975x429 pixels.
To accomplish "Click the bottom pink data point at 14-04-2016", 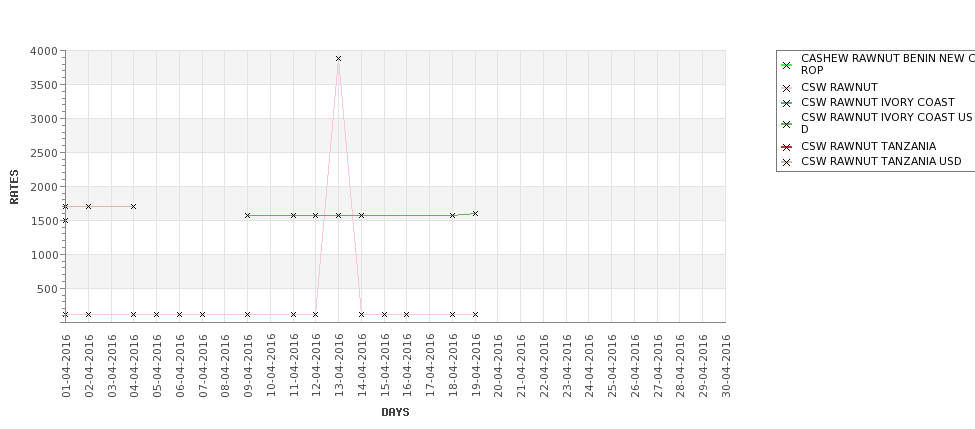I will pyautogui.click(x=361, y=315).
